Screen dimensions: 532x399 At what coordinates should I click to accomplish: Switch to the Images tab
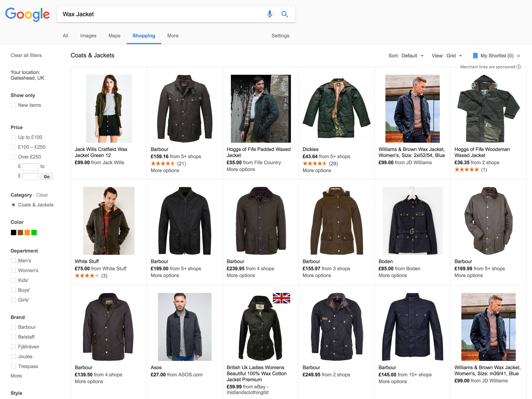88,36
